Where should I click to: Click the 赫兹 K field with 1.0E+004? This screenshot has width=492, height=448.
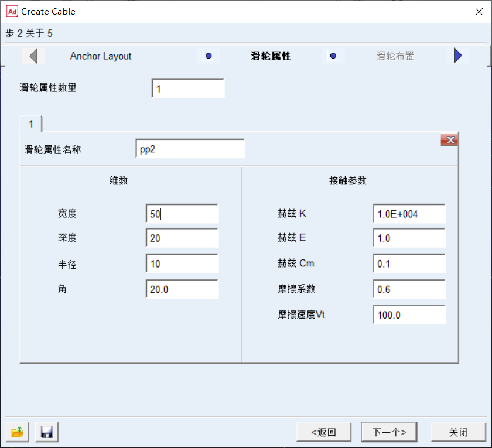click(x=409, y=214)
